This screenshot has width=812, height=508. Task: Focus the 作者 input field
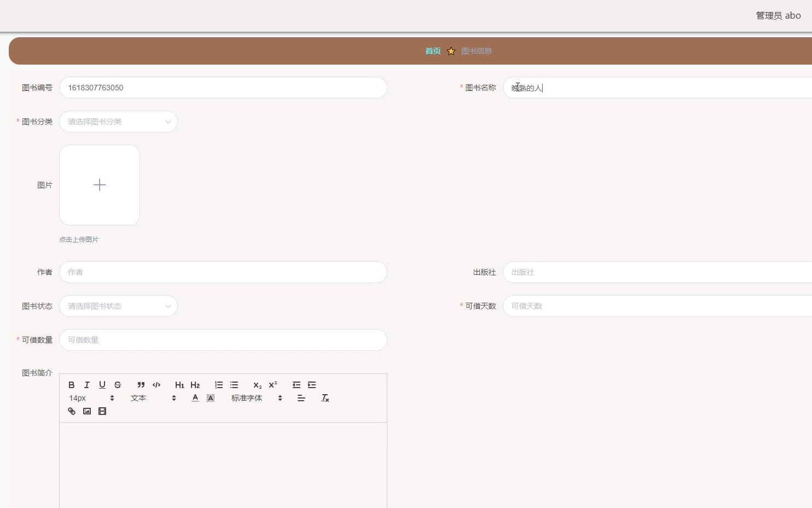(223, 272)
